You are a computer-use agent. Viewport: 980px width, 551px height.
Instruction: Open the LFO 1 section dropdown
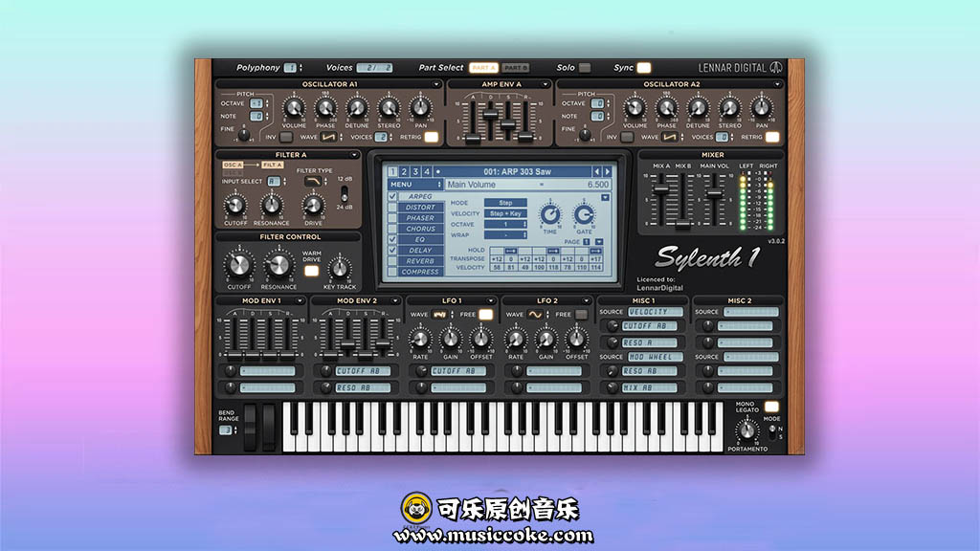tap(491, 301)
